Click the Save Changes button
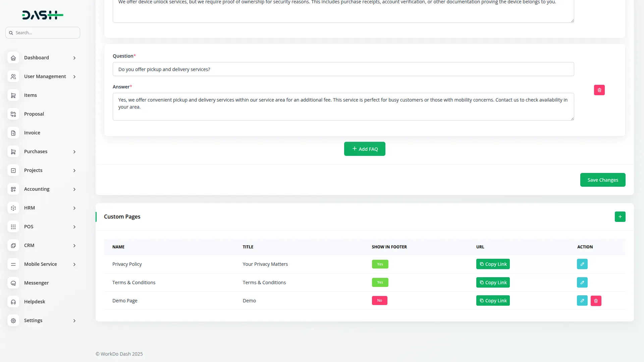The image size is (644, 362). 602,180
